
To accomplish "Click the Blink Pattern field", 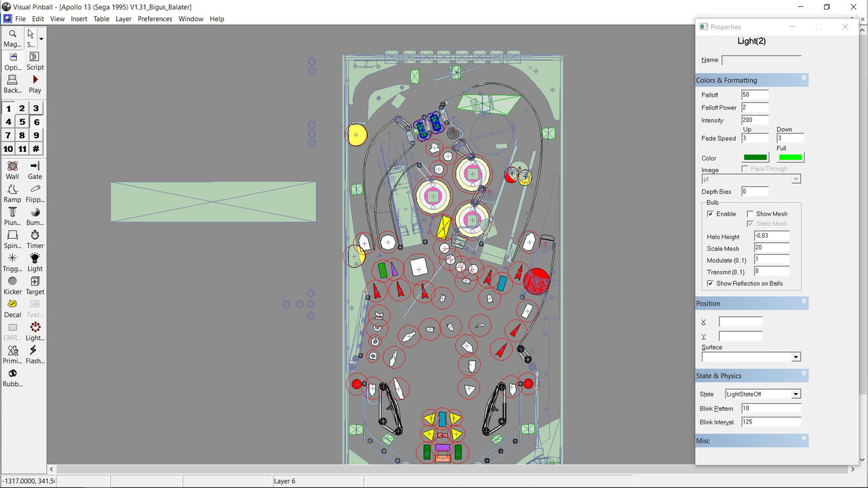I will pyautogui.click(x=771, y=408).
